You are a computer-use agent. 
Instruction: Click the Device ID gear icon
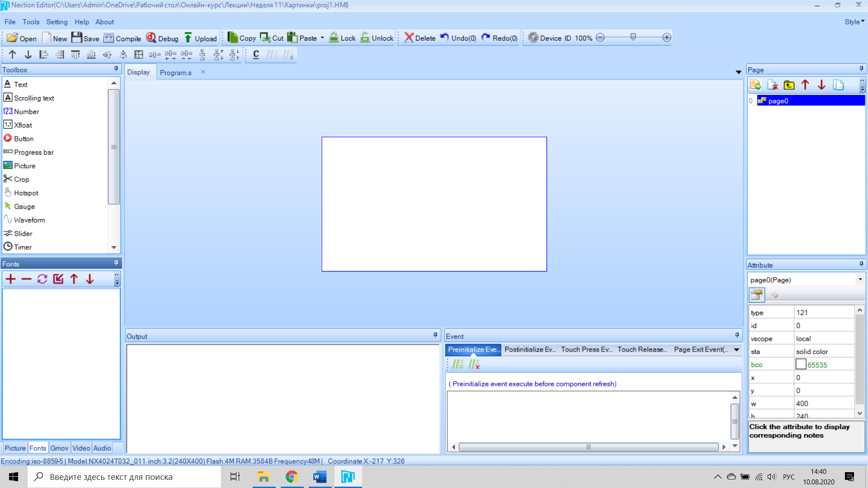(533, 38)
